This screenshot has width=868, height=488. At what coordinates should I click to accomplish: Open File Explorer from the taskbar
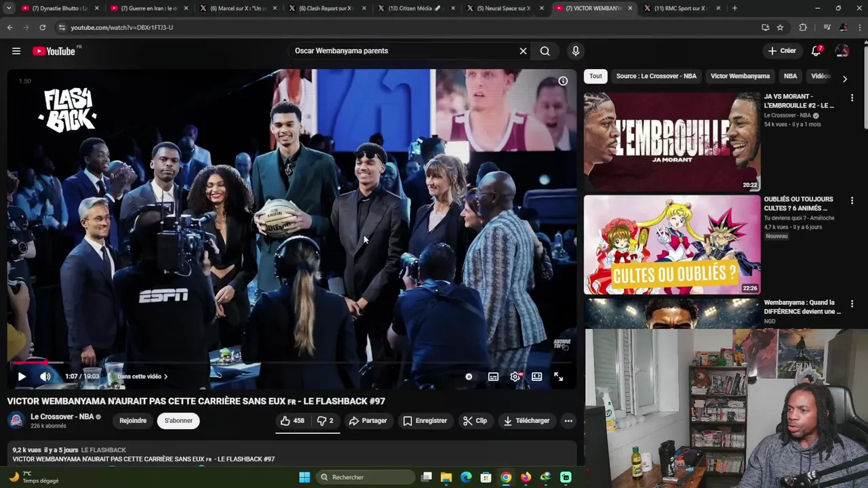[446, 477]
